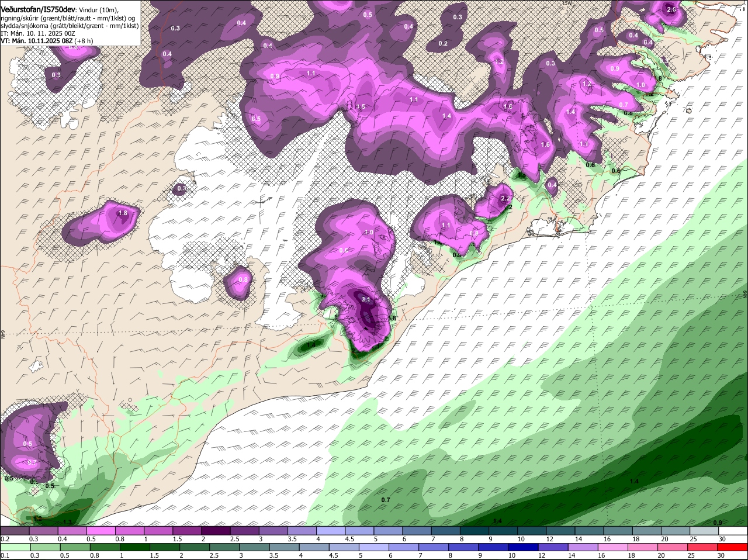Select grey-purple 0.2–0.3 snow legend swatch

click(15, 530)
